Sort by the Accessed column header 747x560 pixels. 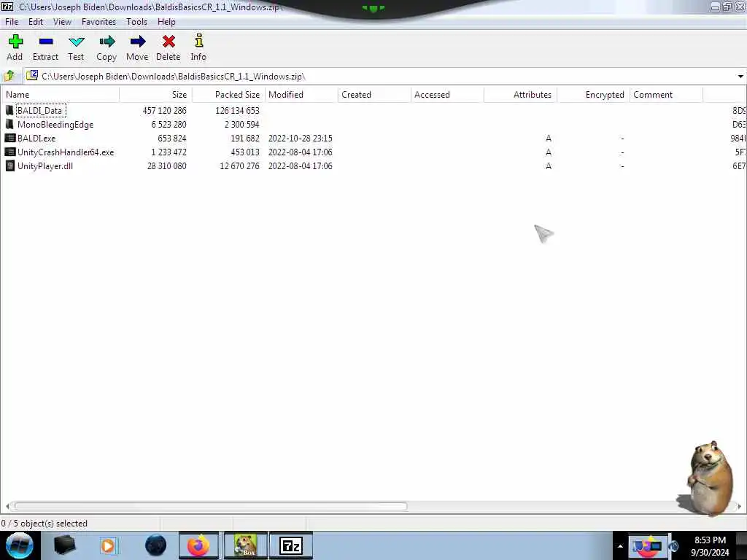(447, 95)
